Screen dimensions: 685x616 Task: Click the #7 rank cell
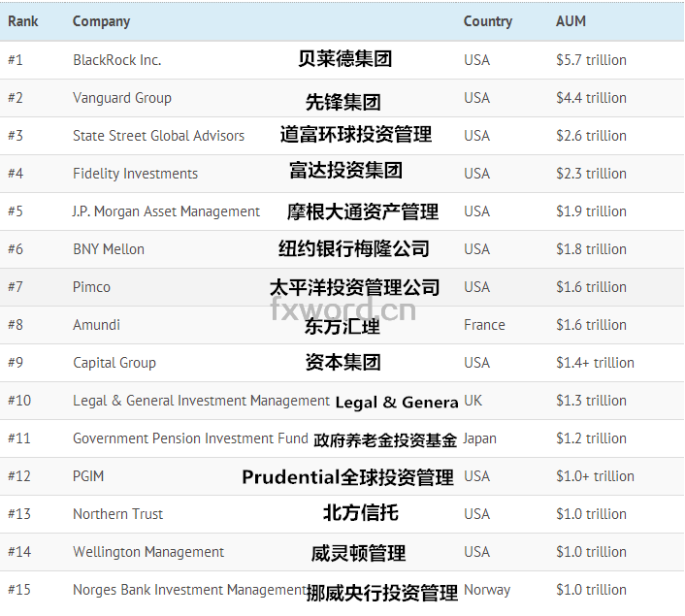tap(16, 287)
